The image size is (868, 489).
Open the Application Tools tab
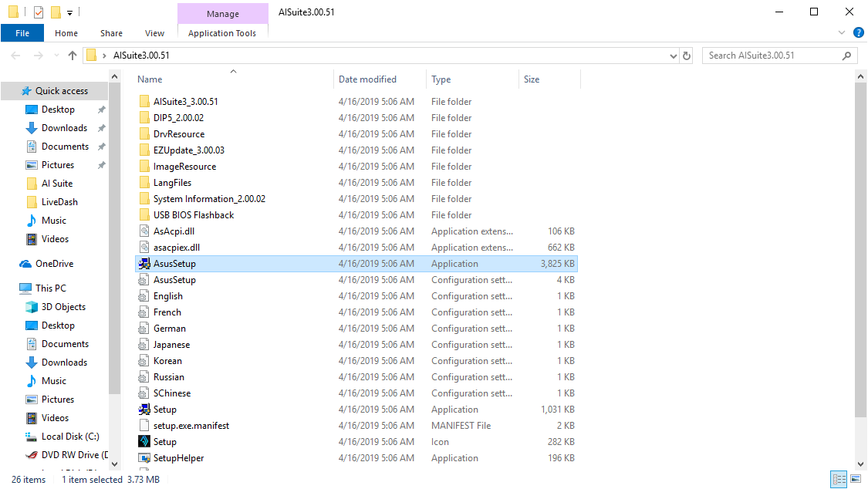222,33
